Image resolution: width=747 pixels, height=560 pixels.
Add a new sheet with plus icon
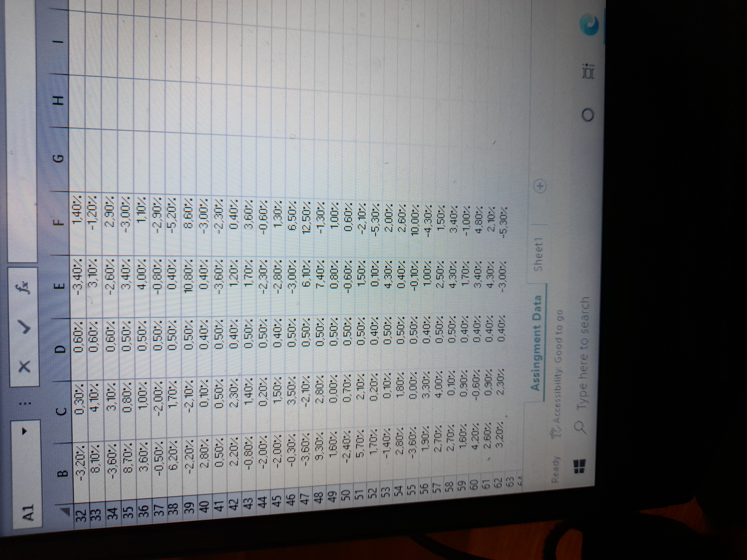[540, 186]
